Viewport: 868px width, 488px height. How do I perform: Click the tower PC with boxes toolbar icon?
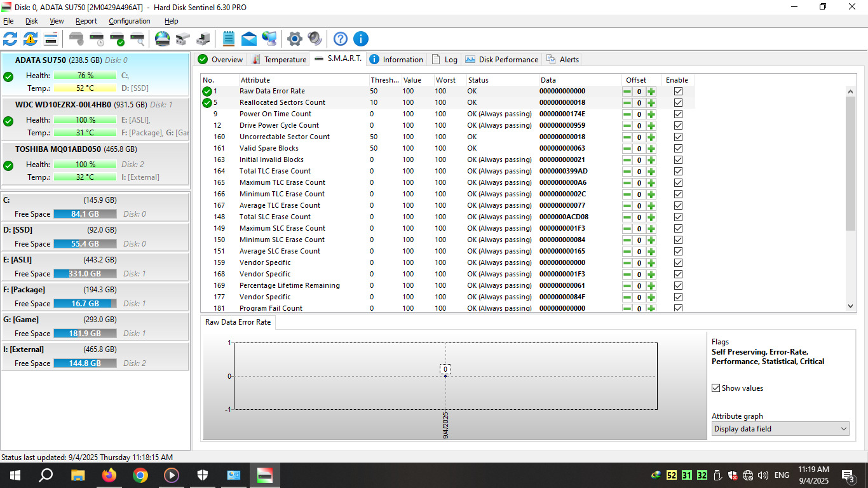tap(203, 39)
